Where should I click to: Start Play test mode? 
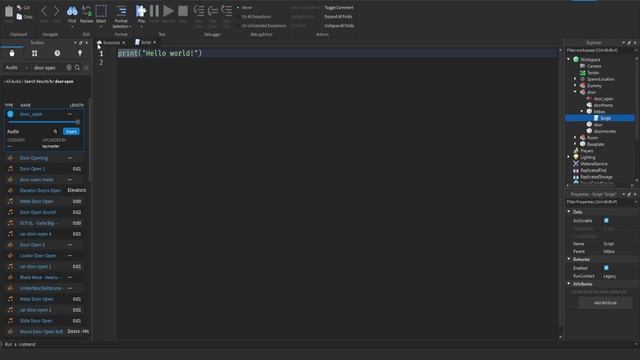(x=141, y=11)
